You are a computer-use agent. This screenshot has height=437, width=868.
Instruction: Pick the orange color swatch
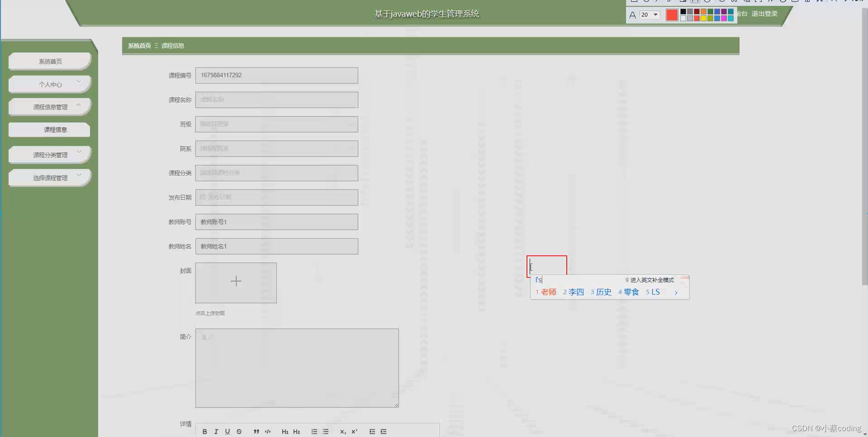click(703, 11)
